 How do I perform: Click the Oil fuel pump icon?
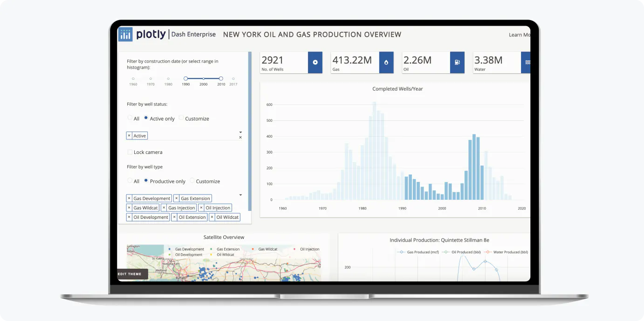[x=457, y=63]
